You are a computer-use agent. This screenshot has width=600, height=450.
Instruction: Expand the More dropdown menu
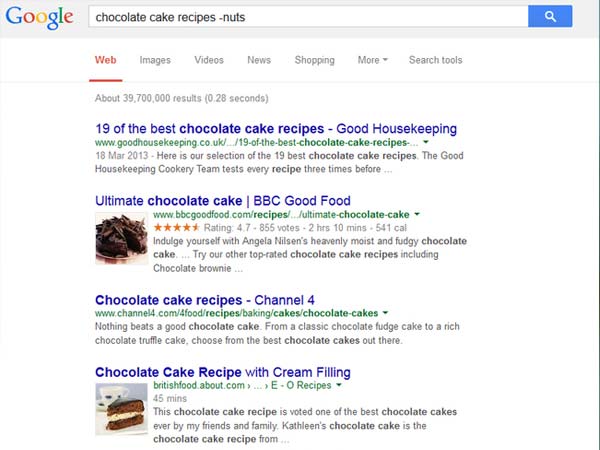pos(373,60)
